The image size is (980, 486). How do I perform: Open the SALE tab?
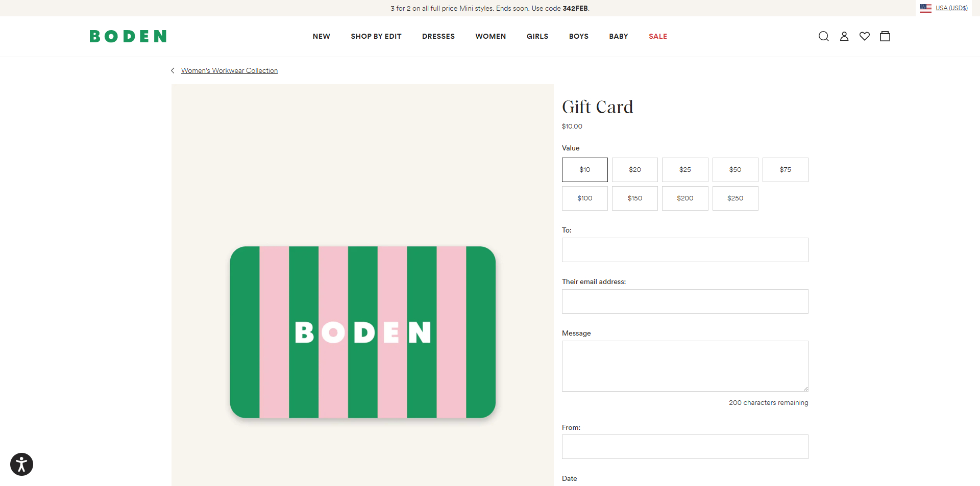click(657, 36)
